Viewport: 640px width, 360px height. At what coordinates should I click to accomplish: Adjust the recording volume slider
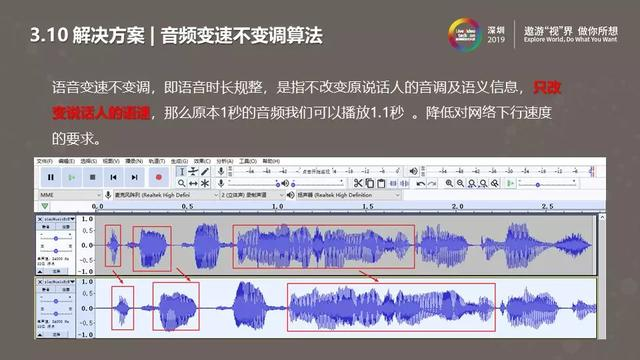click(253, 184)
